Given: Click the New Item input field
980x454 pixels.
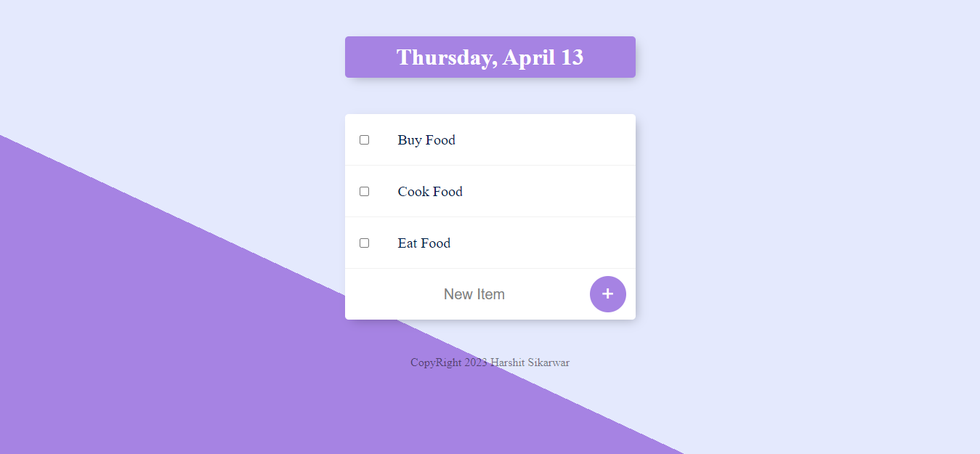Looking at the screenshot, I should pos(474,294).
